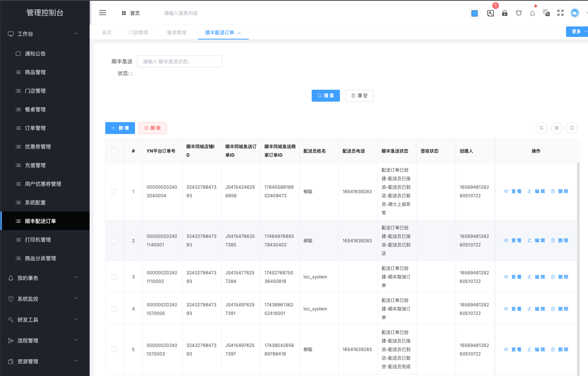Open 订单管理 in the sidebar
The image size is (588, 376).
click(x=45, y=128)
